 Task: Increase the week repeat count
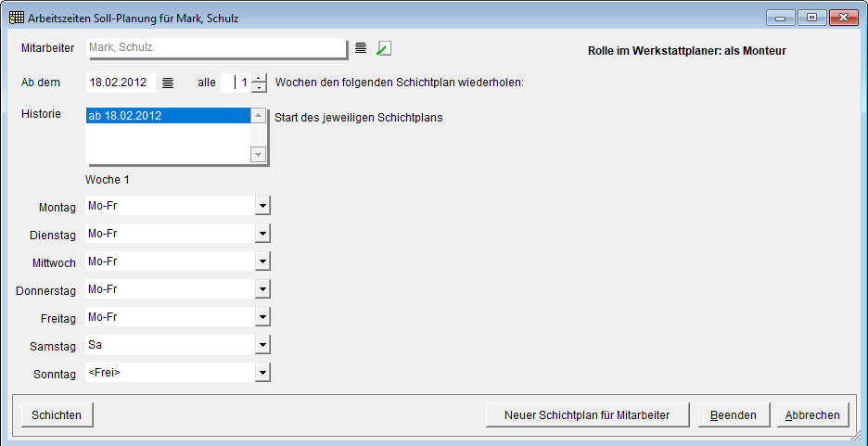coord(259,79)
